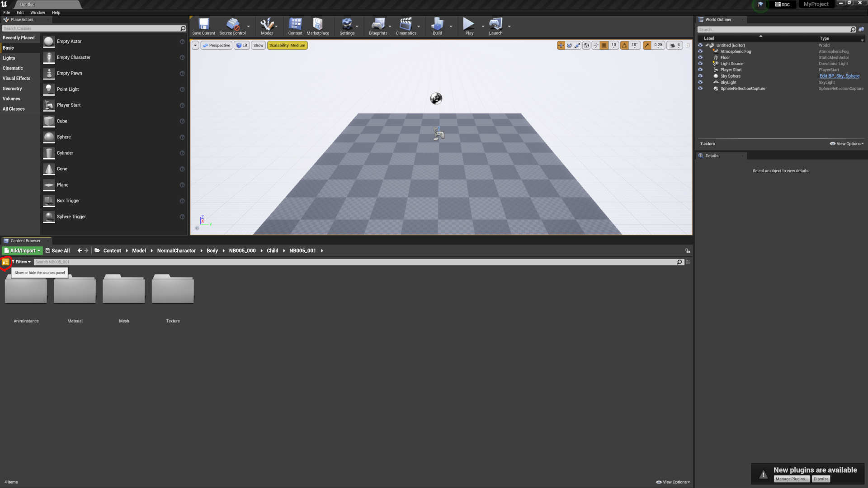Screen dimensions: 868x488
Task: Click the Build toolbar icon
Action: 437,26
